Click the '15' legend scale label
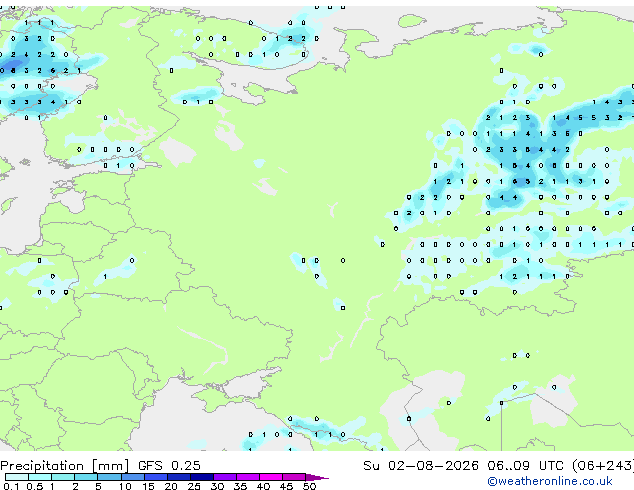This screenshot has height=490, width=634. pyautogui.click(x=148, y=486)
